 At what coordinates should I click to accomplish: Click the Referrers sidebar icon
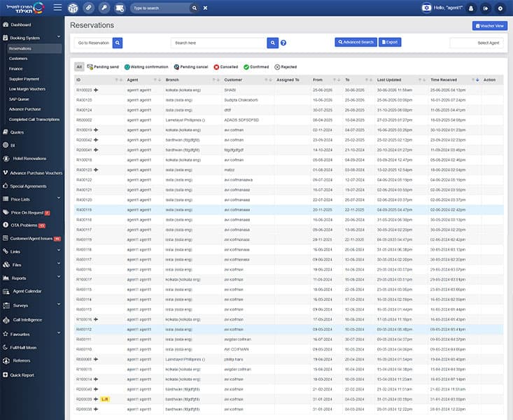coord(6,360)
